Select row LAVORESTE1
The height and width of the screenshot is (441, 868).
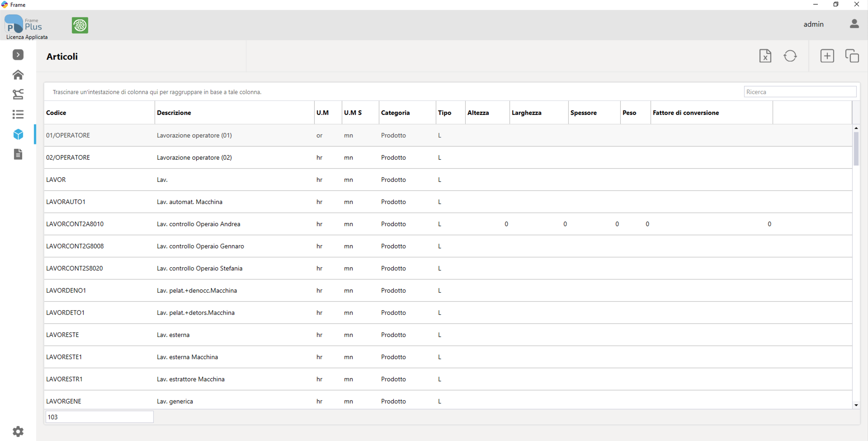pos(448,357)
